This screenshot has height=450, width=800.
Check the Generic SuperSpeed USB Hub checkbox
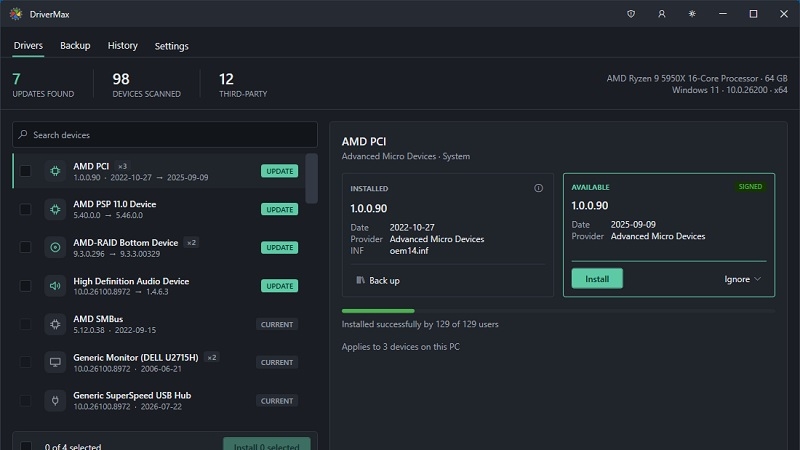click(25, 401)
